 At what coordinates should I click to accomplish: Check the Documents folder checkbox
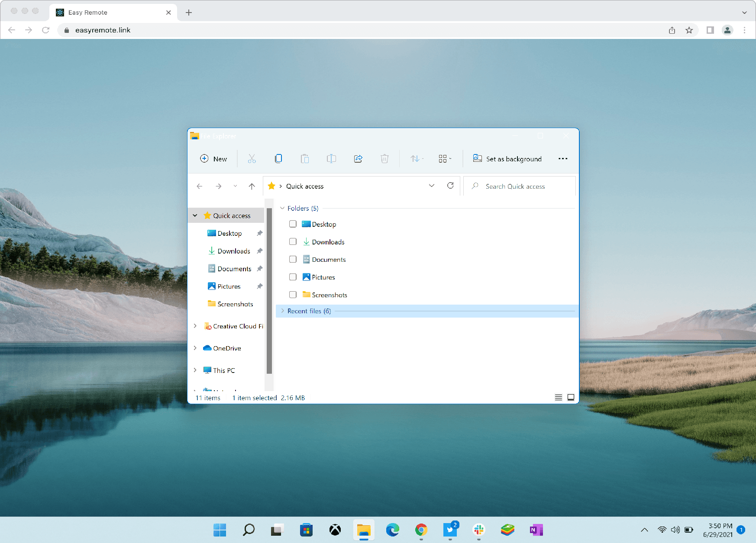(293, 259)
